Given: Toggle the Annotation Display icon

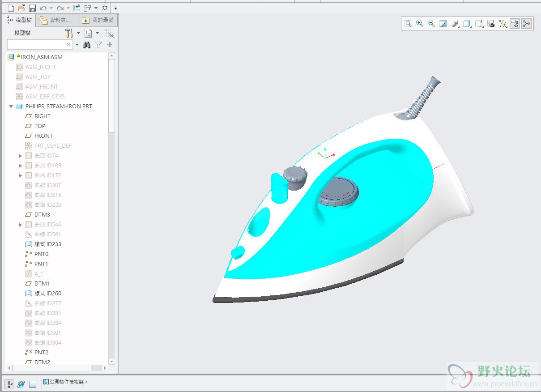Looking at the screenshot, I should click(x=515, y=24).
